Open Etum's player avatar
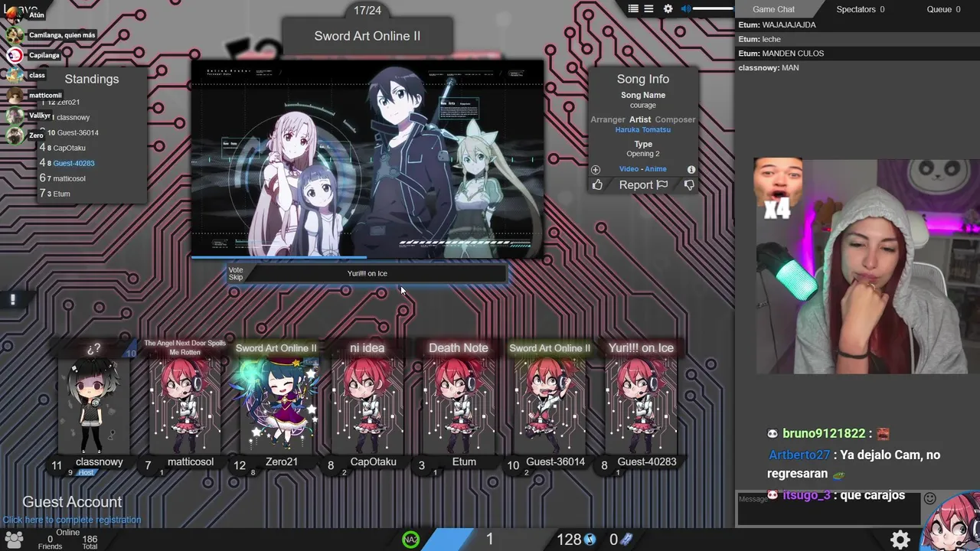Image resolution: width=980 pixels, height=551 pixels. click(458, 406)
